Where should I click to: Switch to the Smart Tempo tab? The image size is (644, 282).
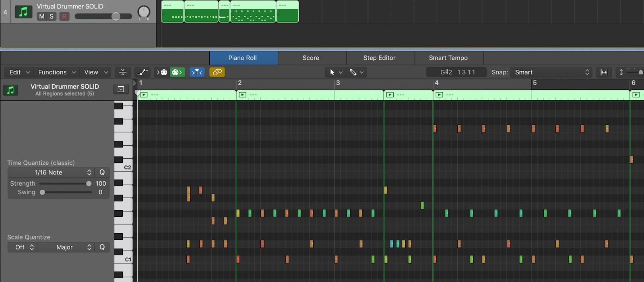[x=448, y=58]
